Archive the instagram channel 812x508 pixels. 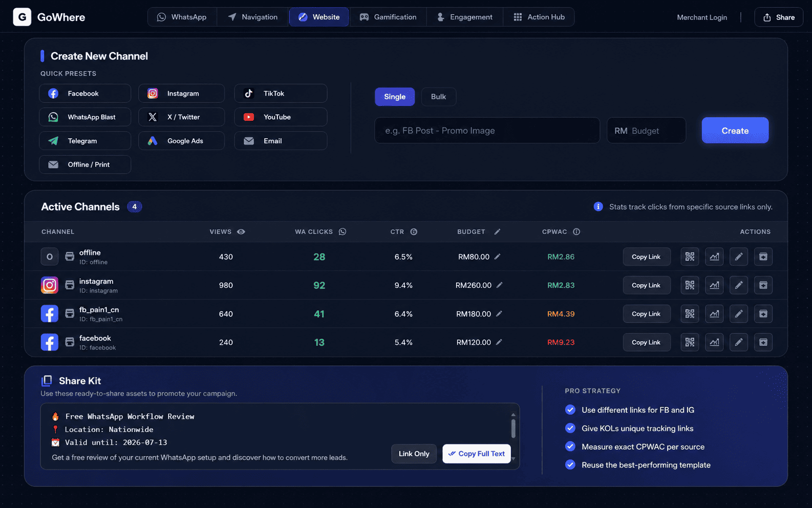[763, 285]
